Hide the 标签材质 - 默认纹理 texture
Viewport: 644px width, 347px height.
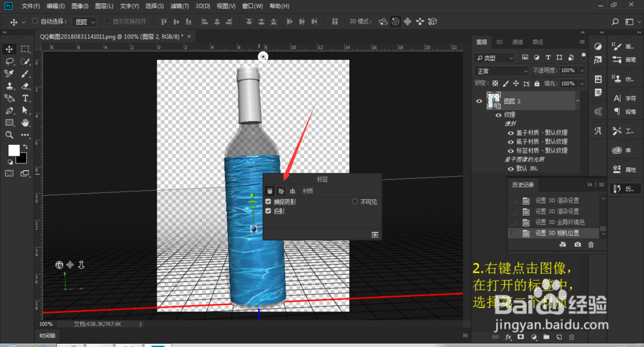[511, 151]
